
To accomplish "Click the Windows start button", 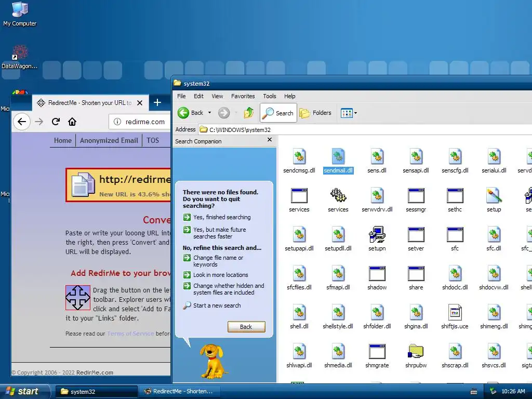I will click(x=24, y=391).
